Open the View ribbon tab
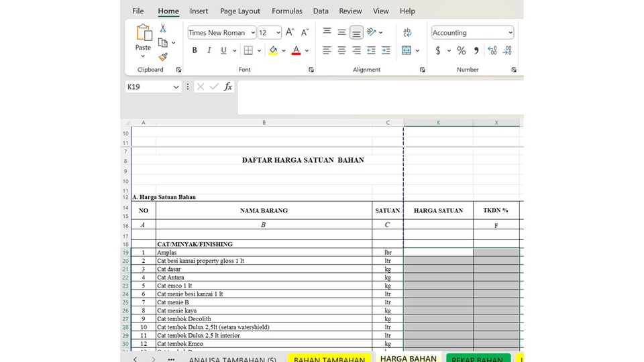The height and width of the screenshot is (362, 644). [381, 11]
